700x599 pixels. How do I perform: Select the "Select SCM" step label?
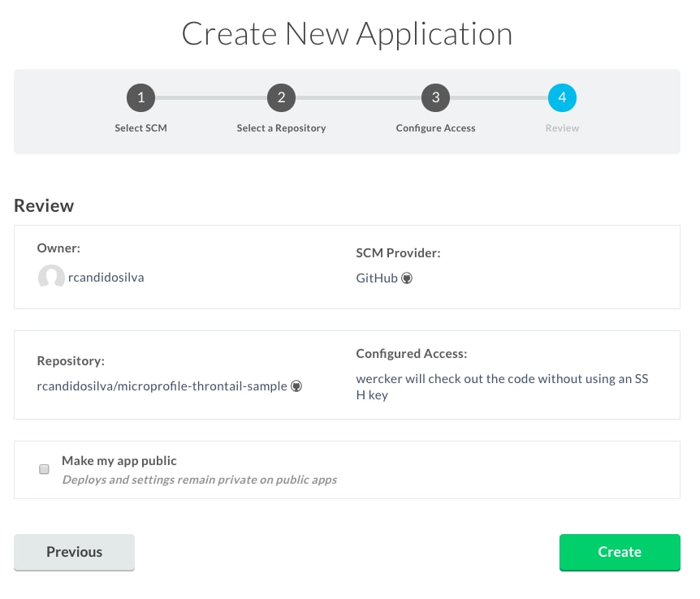[140, 128]
